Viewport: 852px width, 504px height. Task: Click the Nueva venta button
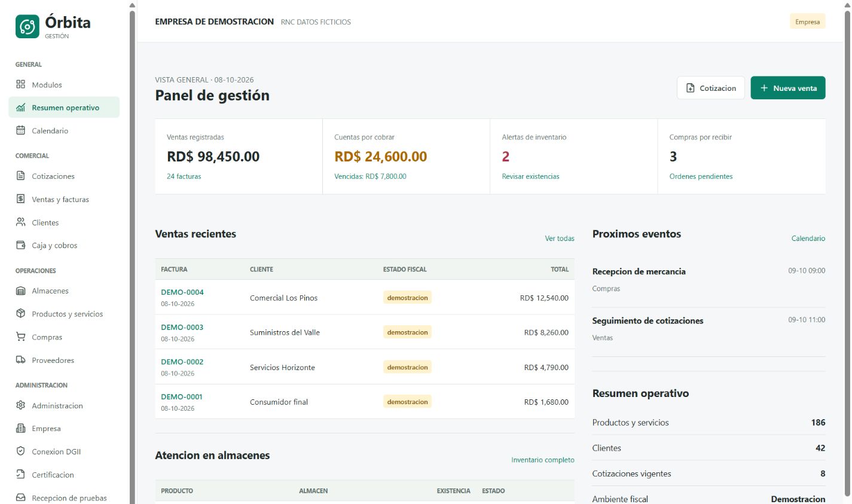(788, 88)
